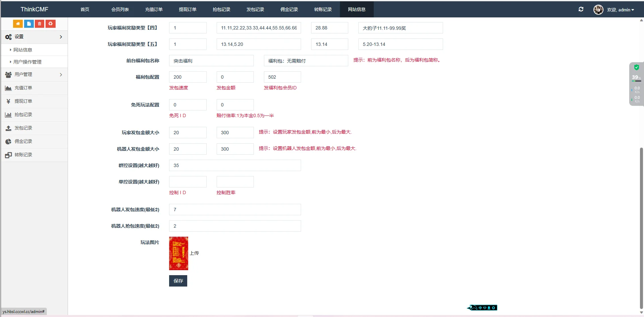This screenshot has width=644, height=317.
Task: Open 佣金记录 in the sidebar
Action: [x=23, y=142]
